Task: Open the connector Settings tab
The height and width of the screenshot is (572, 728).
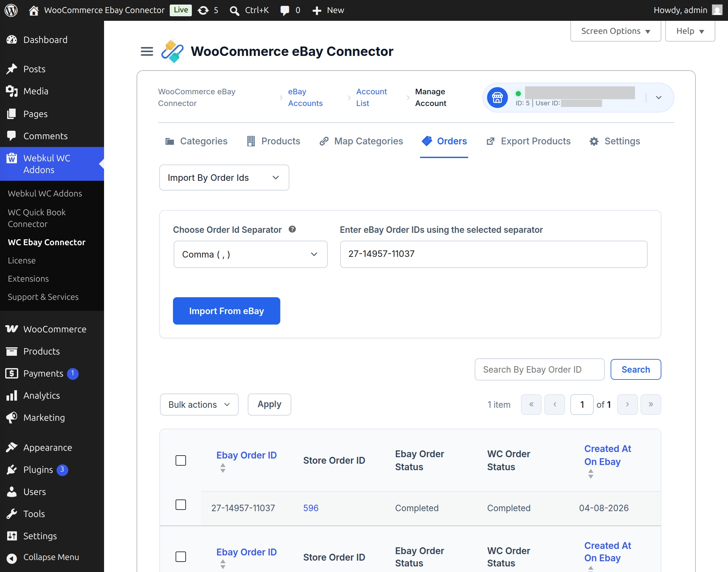Action: coord(615,141)
